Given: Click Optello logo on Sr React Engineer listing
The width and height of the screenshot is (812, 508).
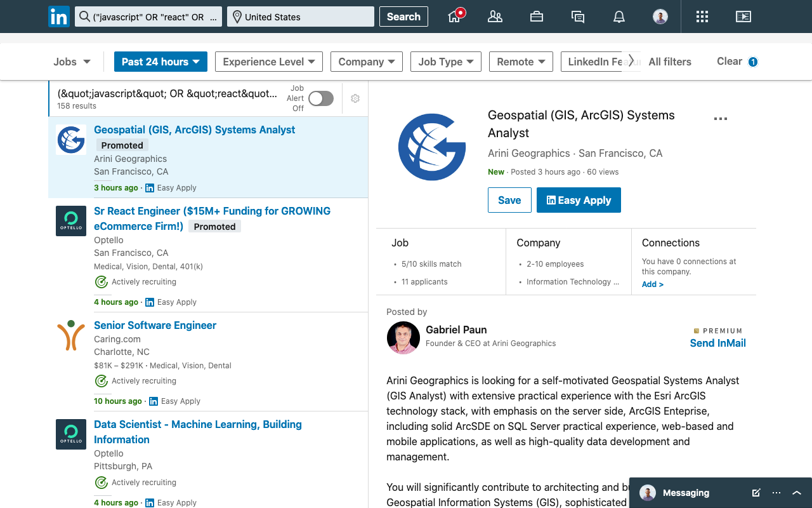Looking at the screenshot, I should coord(71,221).
